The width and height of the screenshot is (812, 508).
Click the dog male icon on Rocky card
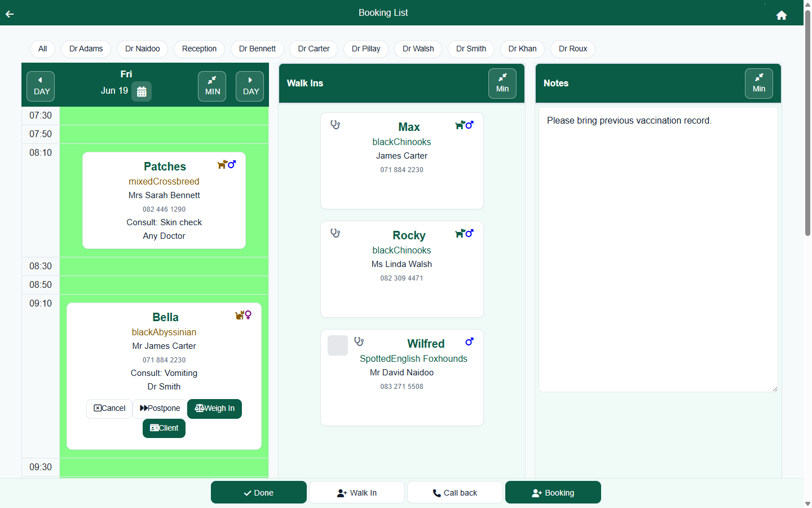[x=464, y=233]
